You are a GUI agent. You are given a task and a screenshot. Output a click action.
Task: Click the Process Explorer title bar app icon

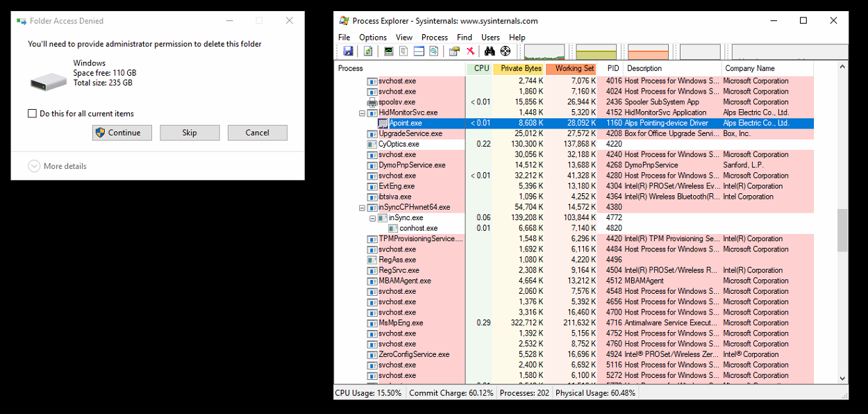[x=344, y=21]
